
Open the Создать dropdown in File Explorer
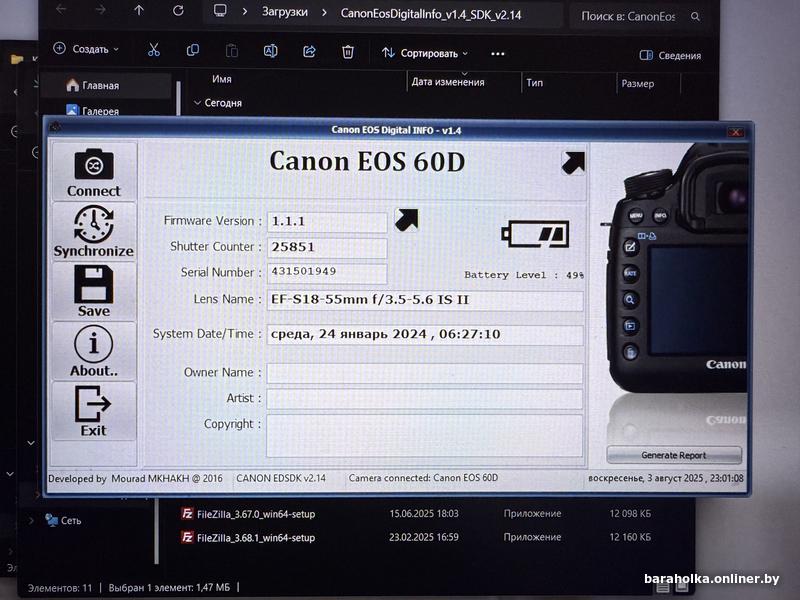point(86,49)
